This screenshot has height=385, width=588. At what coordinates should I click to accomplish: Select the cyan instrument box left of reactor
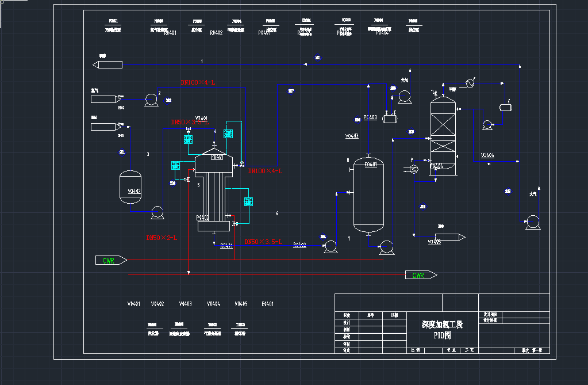(x=176, y=166)
